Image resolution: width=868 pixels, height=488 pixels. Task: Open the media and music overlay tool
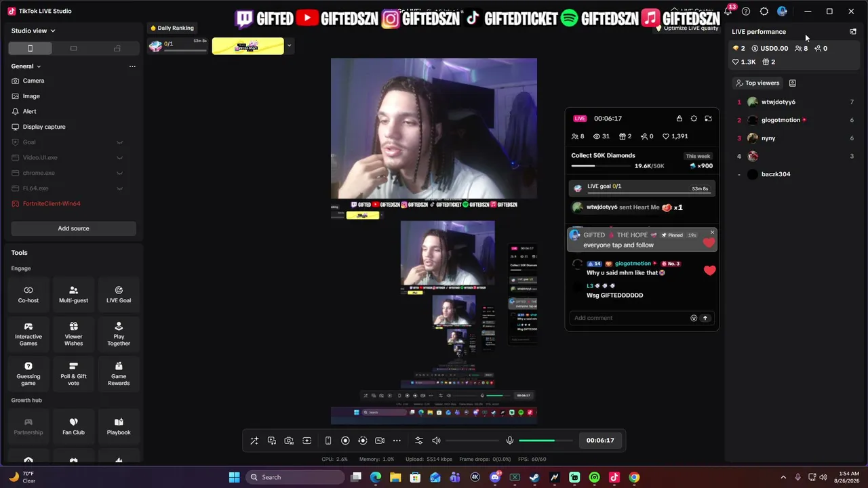272,441
